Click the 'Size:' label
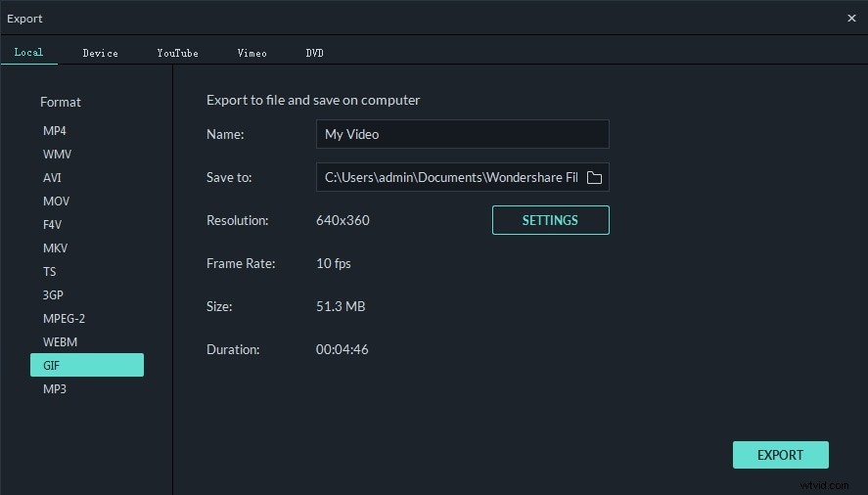The width and height of the screenshot is (868, 495). point(219,306)
